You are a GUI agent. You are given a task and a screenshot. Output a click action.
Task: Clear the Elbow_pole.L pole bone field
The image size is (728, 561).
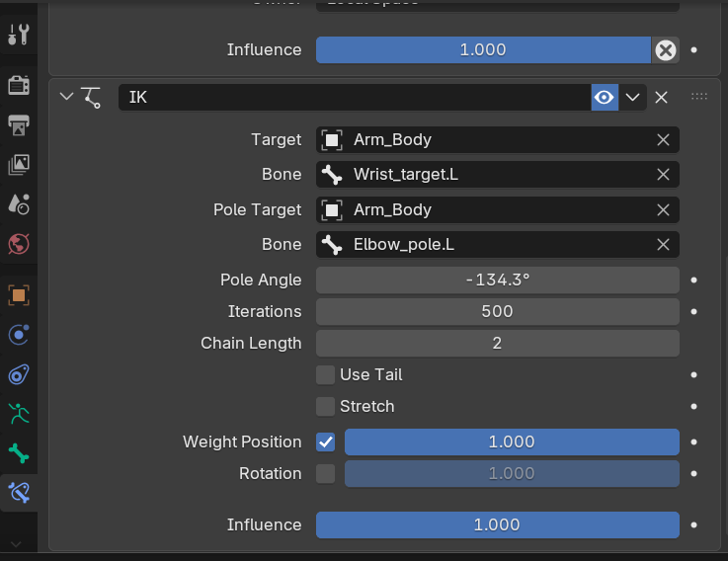(663, 245)
